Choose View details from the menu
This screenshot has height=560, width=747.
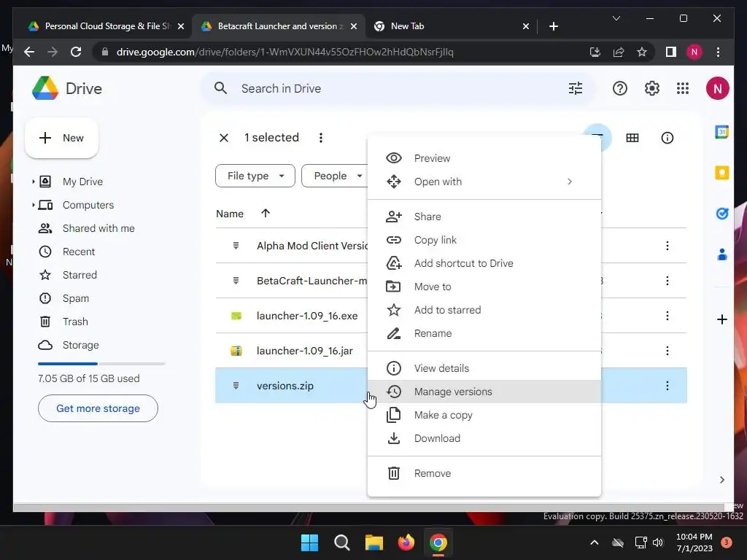(484, 368)
